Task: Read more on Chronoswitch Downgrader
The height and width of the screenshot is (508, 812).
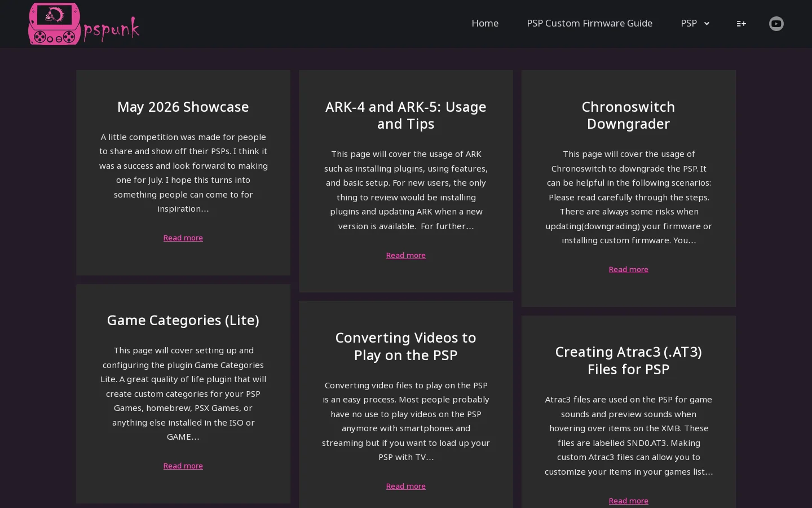Action: 629,269
